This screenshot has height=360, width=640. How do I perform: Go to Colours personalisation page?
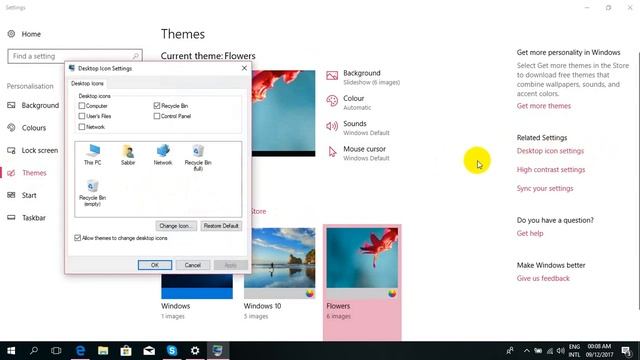click(x=34, y=128)
